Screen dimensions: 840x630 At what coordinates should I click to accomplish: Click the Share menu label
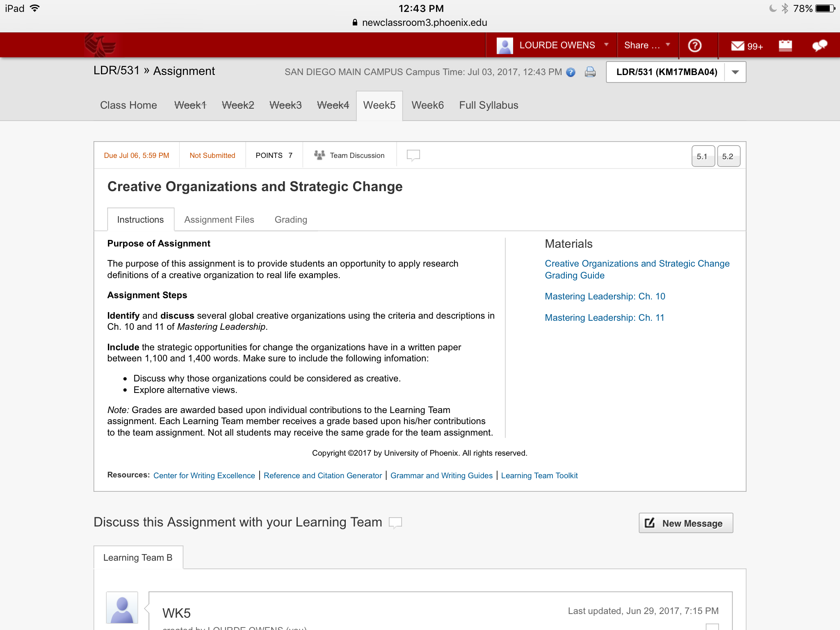click(x=642, y=45)
